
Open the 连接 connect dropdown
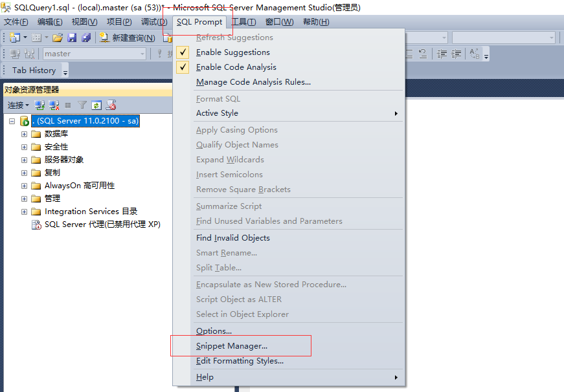pos(18,105)
